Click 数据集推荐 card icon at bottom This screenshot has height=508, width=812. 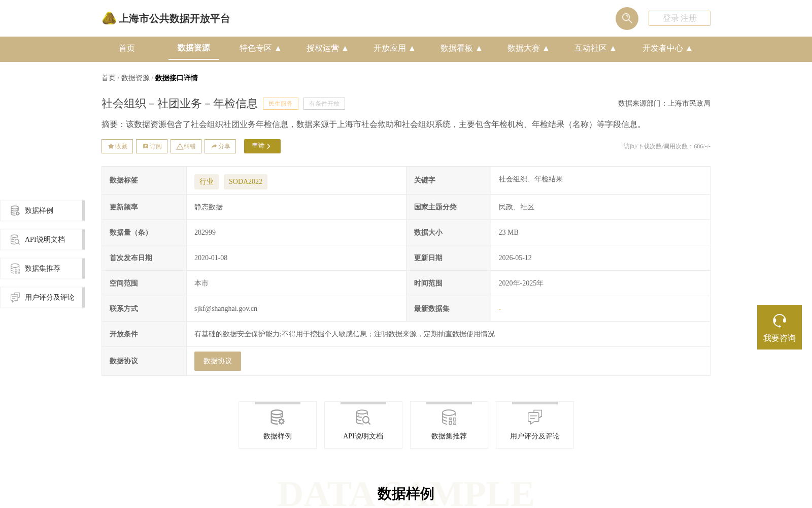[449, 417]
